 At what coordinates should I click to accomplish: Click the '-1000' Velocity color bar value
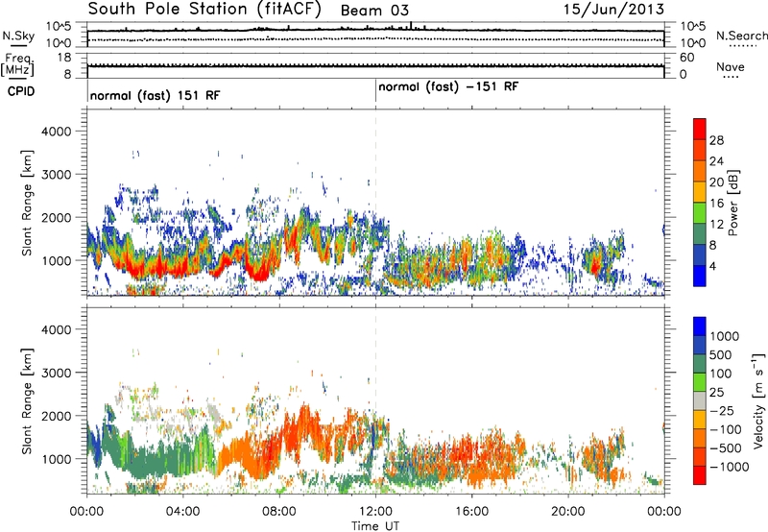click(729, 467)
